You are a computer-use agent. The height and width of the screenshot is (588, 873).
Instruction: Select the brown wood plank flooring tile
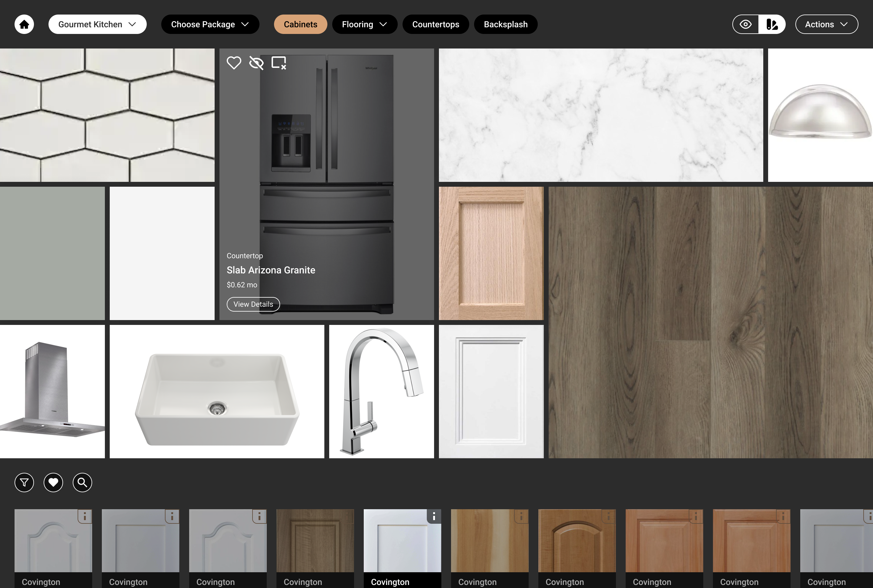tap(711, 322)
